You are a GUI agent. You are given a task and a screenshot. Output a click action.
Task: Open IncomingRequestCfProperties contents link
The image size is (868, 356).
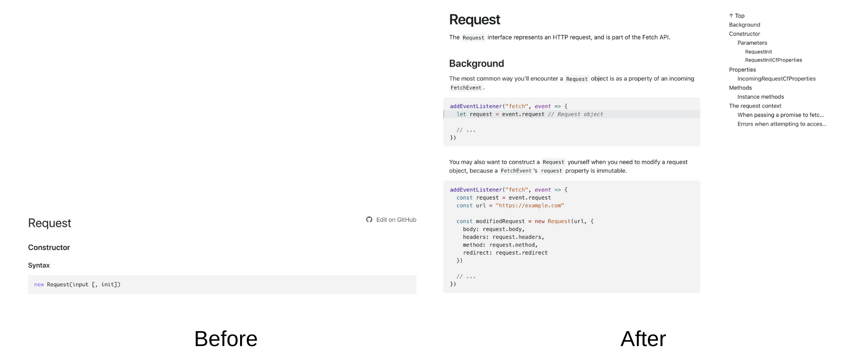pos(776,79)
